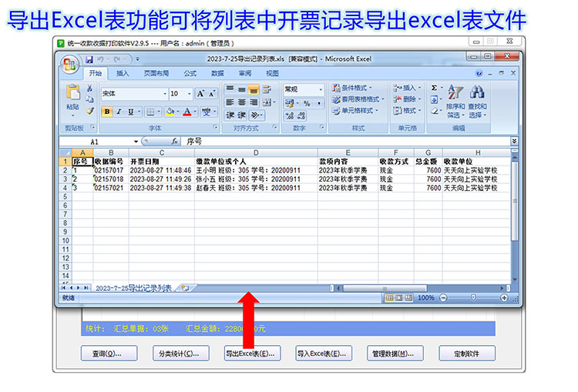Screen dimensions: 578x392
Task: Toggle Bold formatting button
Action: tap(107, 112)
